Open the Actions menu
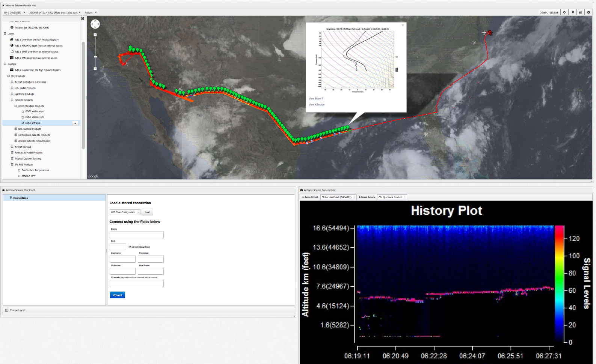Screen dimensions: 596x364 [x=91, y=12]
